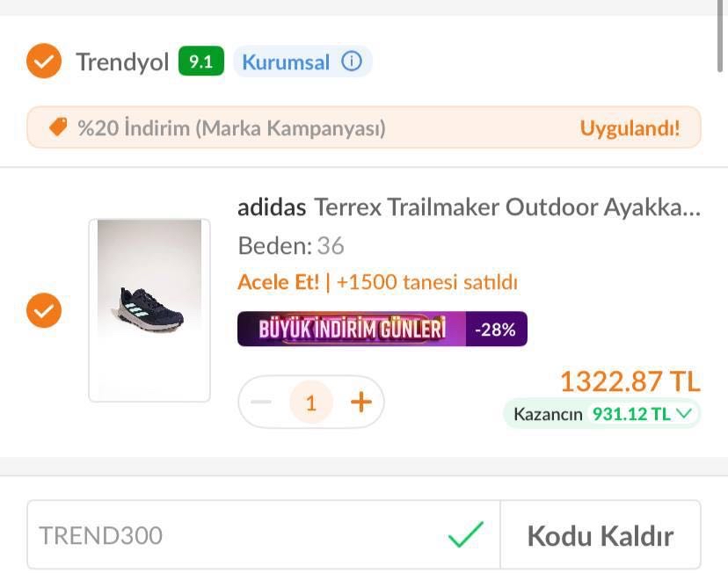
Task: Open the shoe product thumbnail
Action: [149, 310]
